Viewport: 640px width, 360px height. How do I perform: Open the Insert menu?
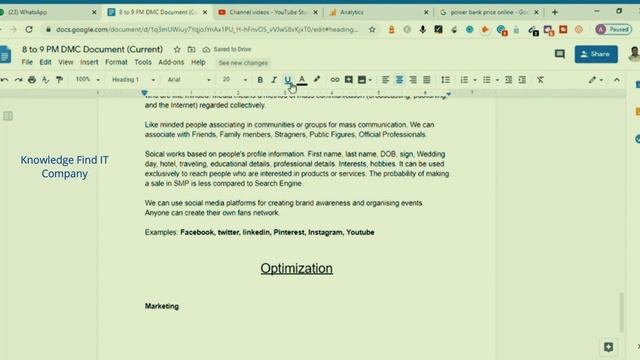tap(89, 62)
